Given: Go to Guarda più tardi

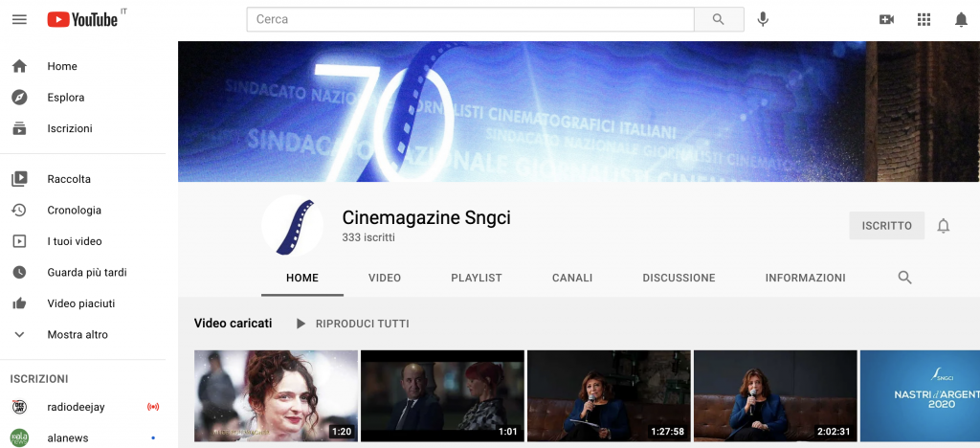Looking at the screenshot, I should pyautogui.click(x=86, y=273).
